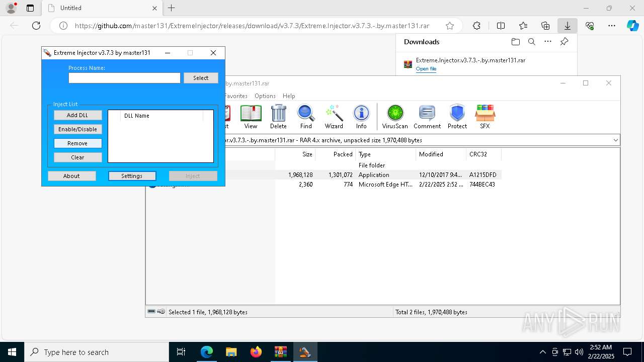View site information icon in address bar
The image size is (644, 362).
[63, 26]
